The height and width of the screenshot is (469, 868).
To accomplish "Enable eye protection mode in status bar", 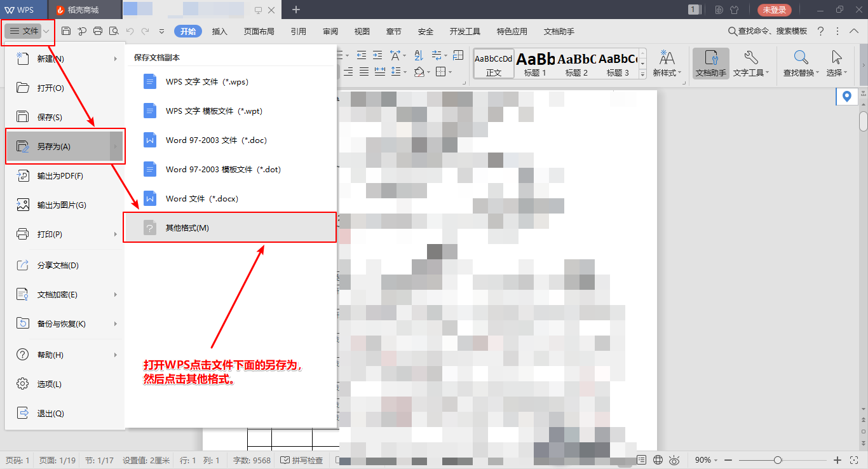I will click(x=674, y=459).
